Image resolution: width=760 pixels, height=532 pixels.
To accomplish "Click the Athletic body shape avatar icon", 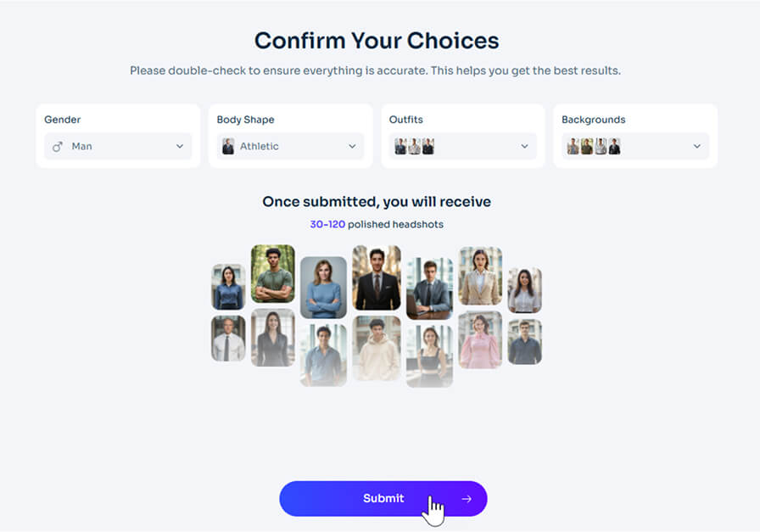I will point(229,146).
